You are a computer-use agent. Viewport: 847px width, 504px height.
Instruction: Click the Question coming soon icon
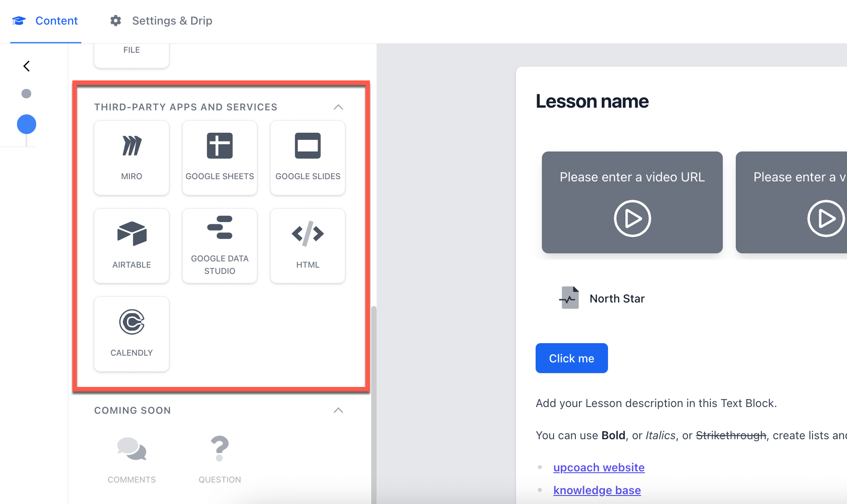point(219,449)
